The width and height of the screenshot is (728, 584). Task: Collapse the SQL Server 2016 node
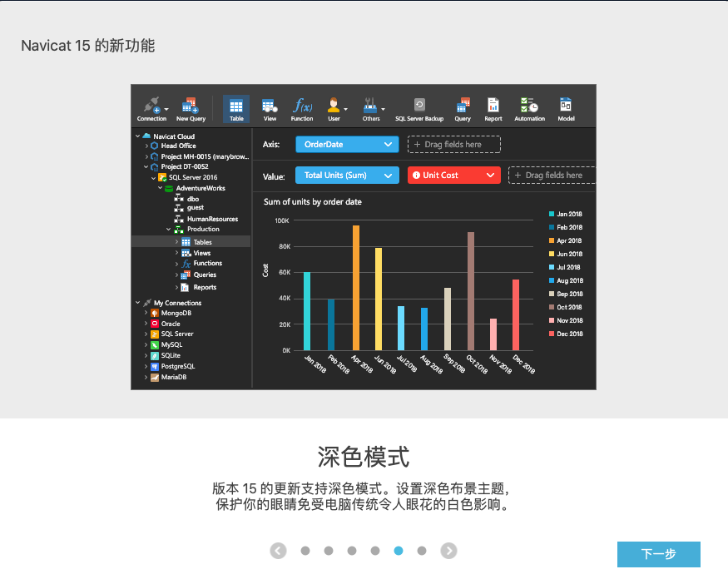coord(154,177)
